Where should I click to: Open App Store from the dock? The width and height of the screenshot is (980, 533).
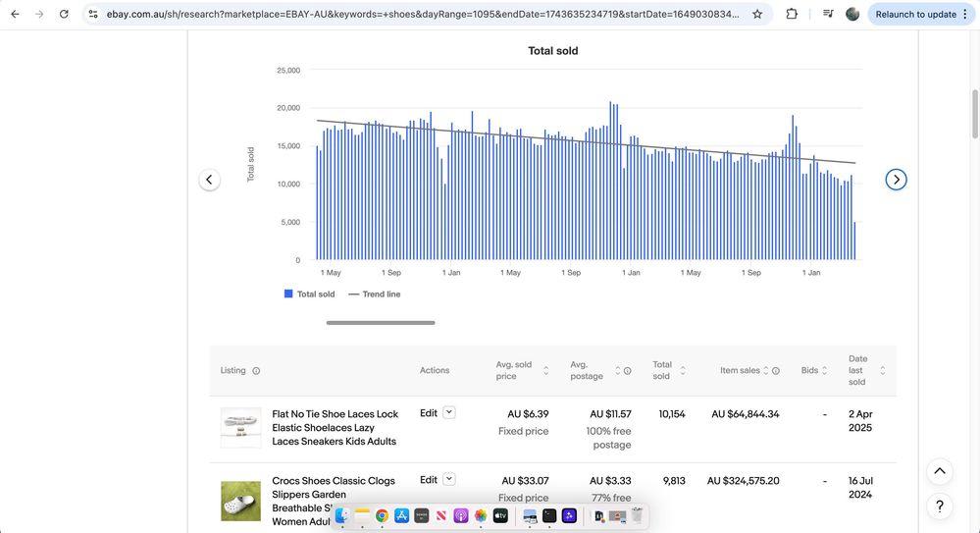click(x=402, y=516)
